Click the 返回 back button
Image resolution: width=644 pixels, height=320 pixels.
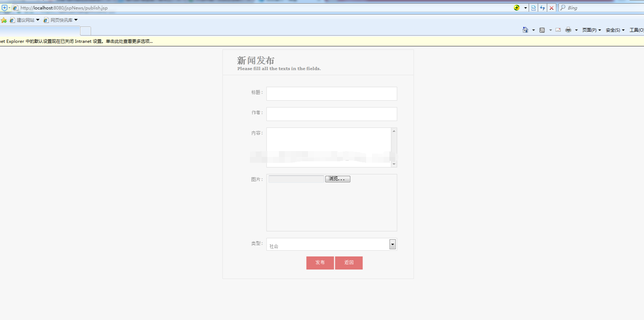point(349,263)
